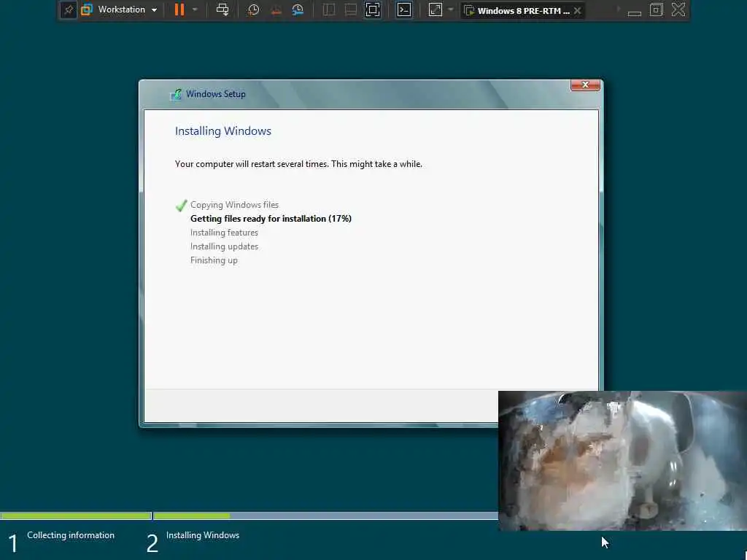Show the library sidebar panel
The width and height of the screenshot is (747, 560).
[x=329, y=9]
